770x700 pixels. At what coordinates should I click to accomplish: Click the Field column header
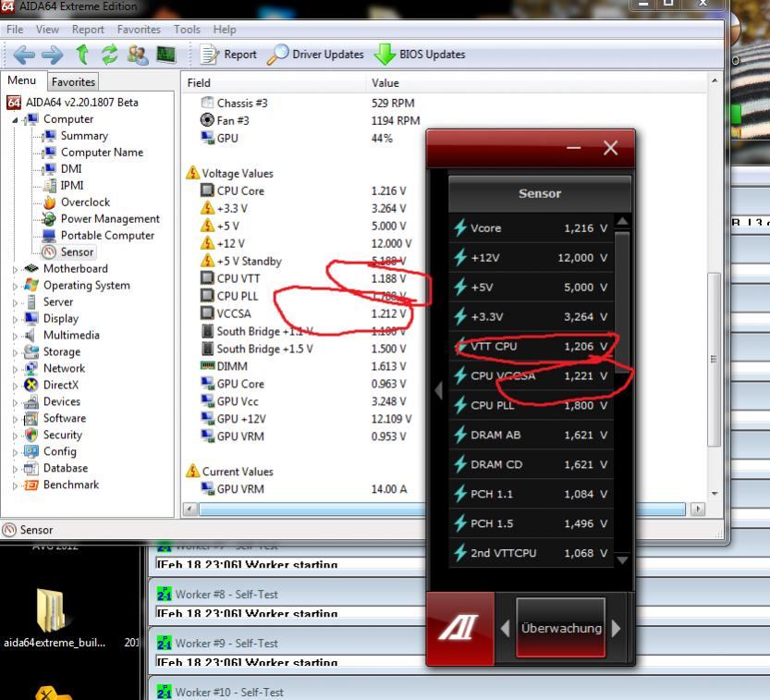pos(274,83)
